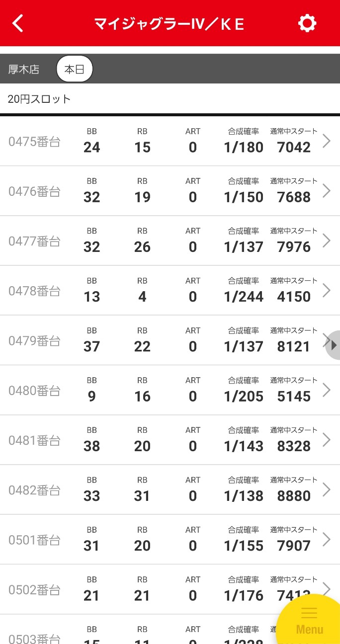Tap the title マイジャグラーⅣ/KE

pyautogui.click(x=170, y=24)
